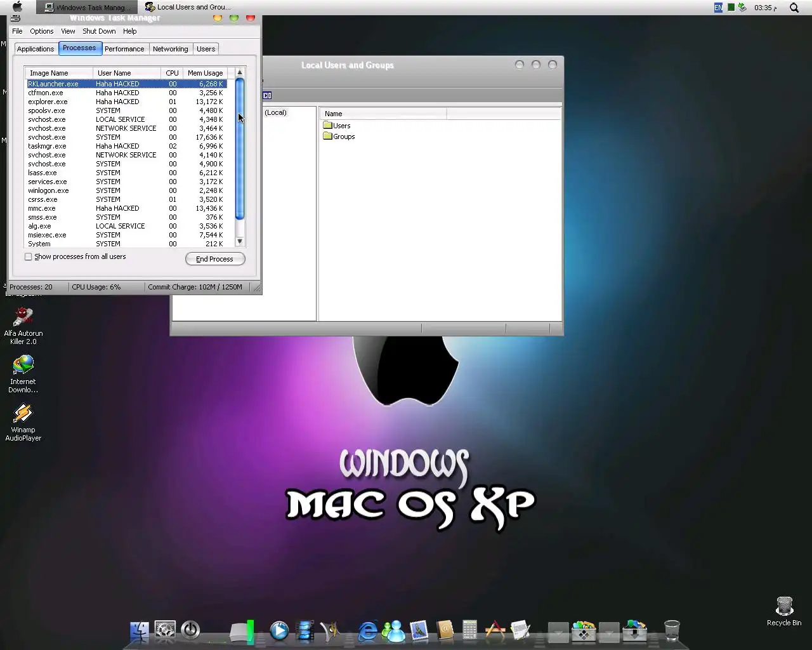Screen dimensions: 812x650
Task: Select the RKLauncher.exe process row
Action: click(x=126, y=84)
